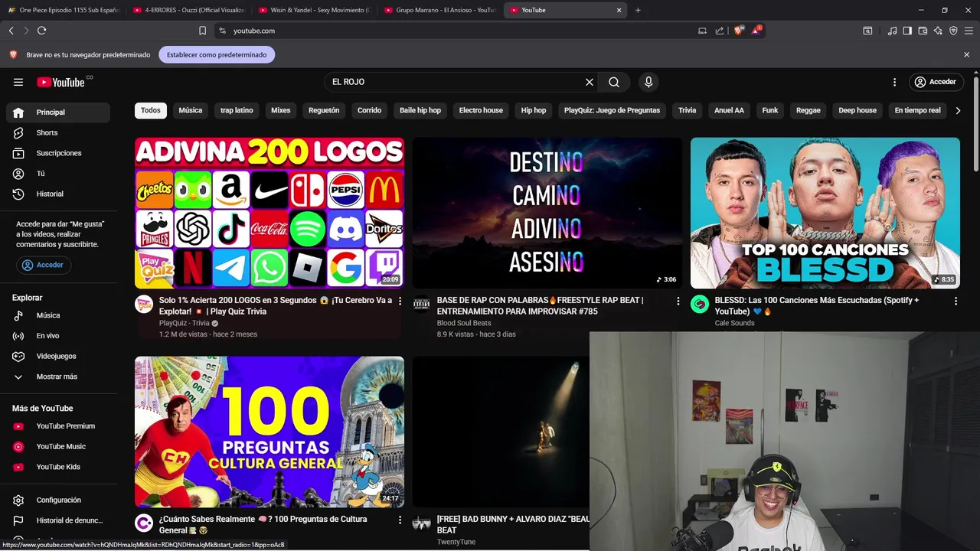
Task: Open a new browser tab
Action: (638, 10)
